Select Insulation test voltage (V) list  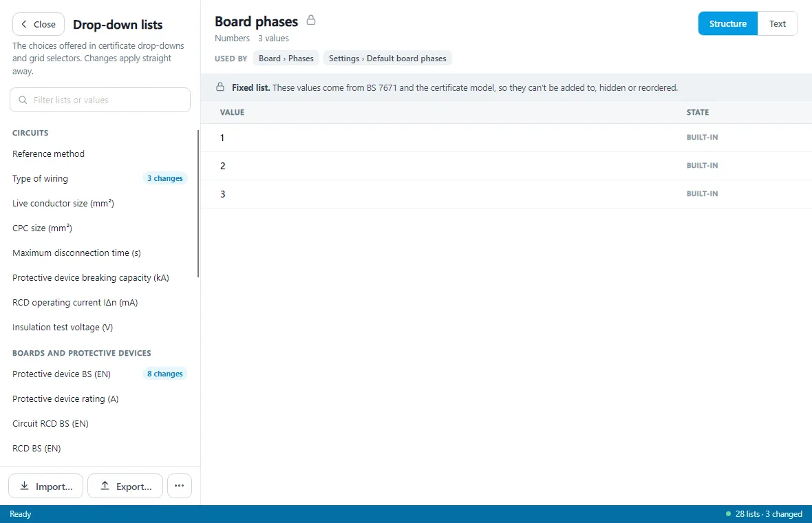pos(100,328)
